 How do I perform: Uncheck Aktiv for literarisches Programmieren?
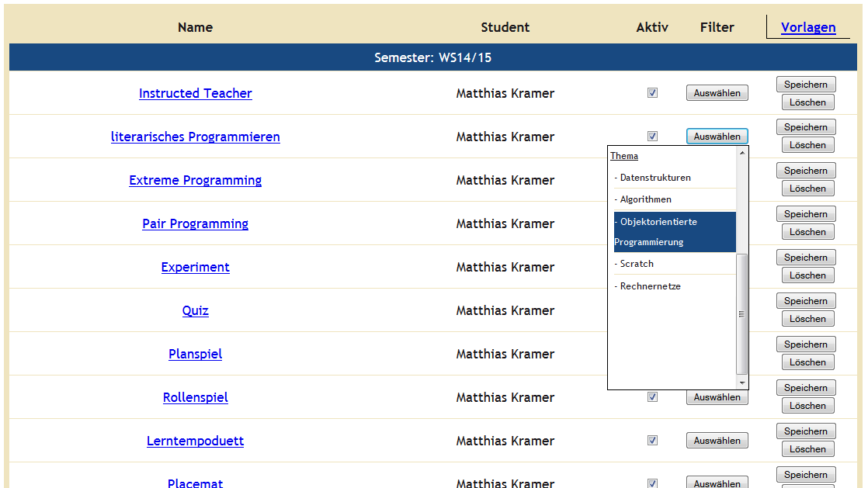pyautogui.click(x=652, y=137)
